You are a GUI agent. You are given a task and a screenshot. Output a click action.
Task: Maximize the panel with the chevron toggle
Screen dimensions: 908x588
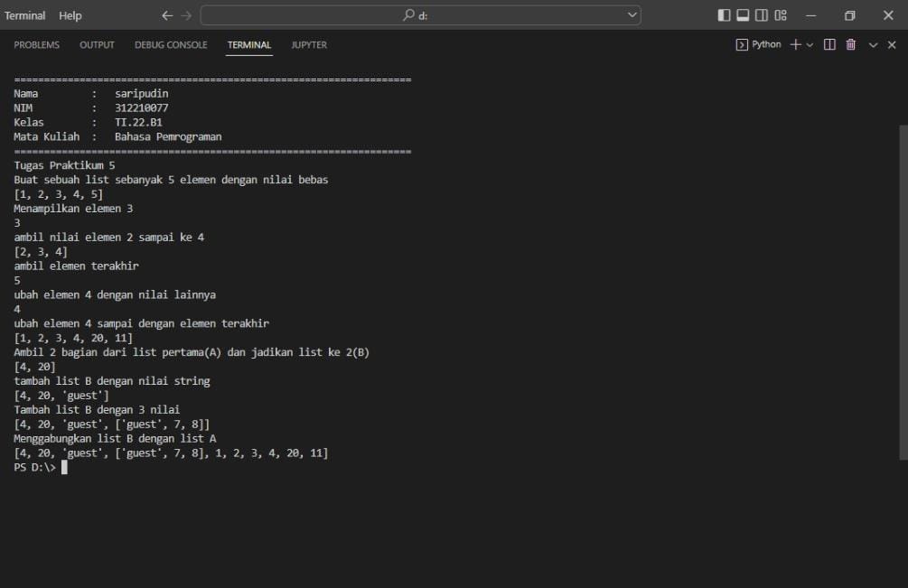pos(873,44)
